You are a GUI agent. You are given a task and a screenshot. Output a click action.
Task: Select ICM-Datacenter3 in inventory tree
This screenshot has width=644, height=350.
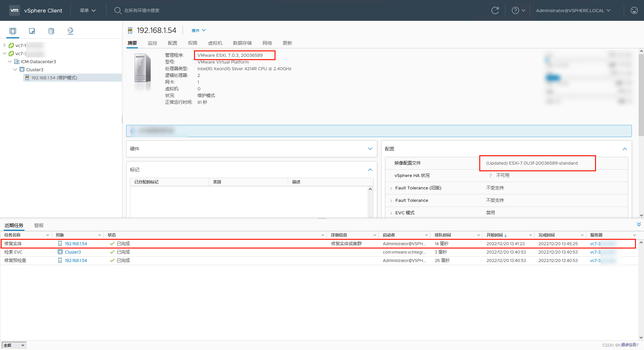tap(38, 61)
